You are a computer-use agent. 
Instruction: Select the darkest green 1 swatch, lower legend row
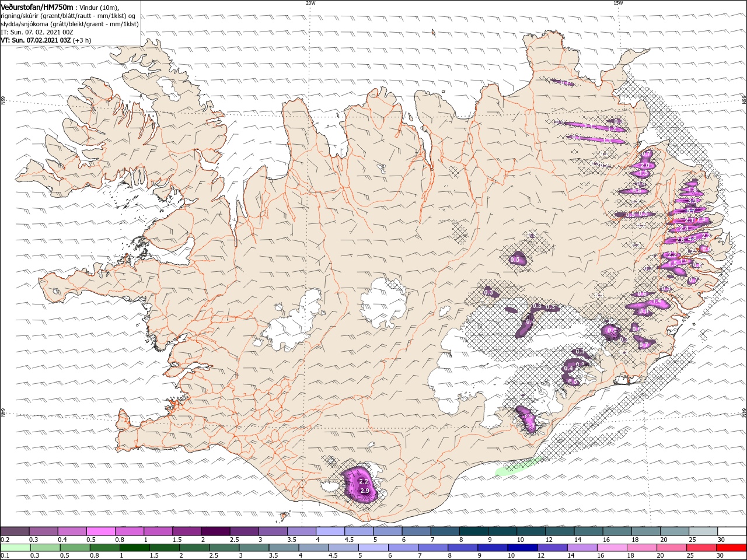(134, 548)
